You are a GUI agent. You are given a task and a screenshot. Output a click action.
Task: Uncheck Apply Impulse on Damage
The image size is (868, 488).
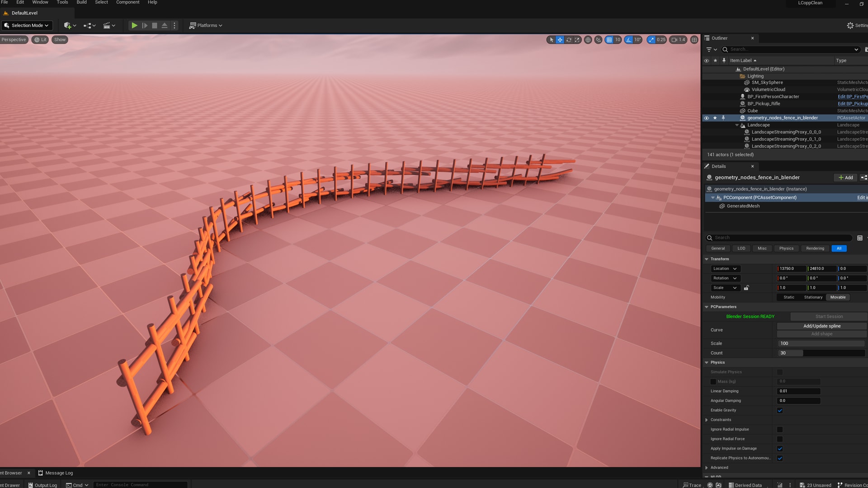pyautogui.click(x=779, y=449)
